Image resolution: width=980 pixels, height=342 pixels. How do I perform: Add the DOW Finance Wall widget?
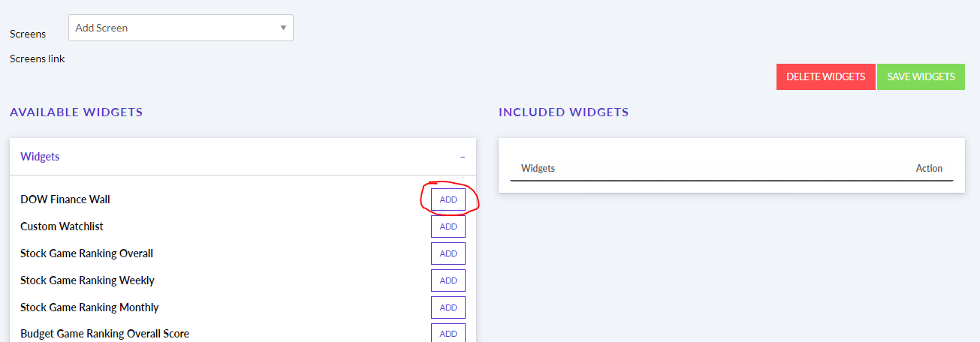coord(448,199)
